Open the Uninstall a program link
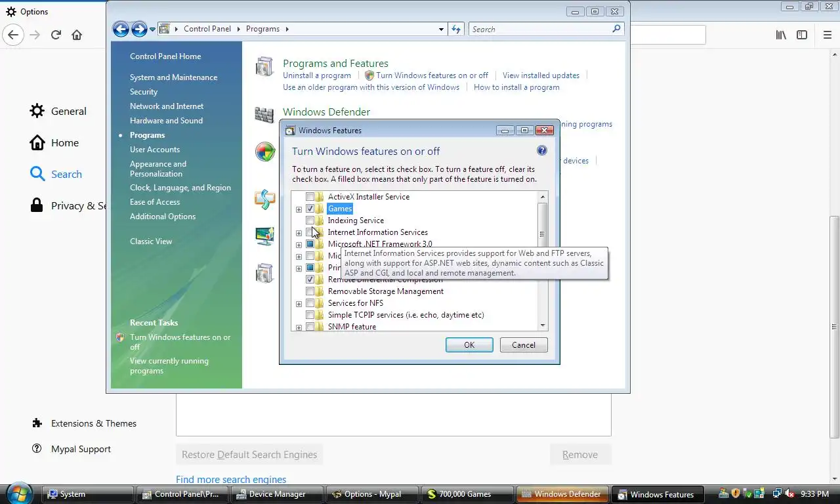Image resolution: width=840 pixels, height=504 pixels. (x=317, y=75)
